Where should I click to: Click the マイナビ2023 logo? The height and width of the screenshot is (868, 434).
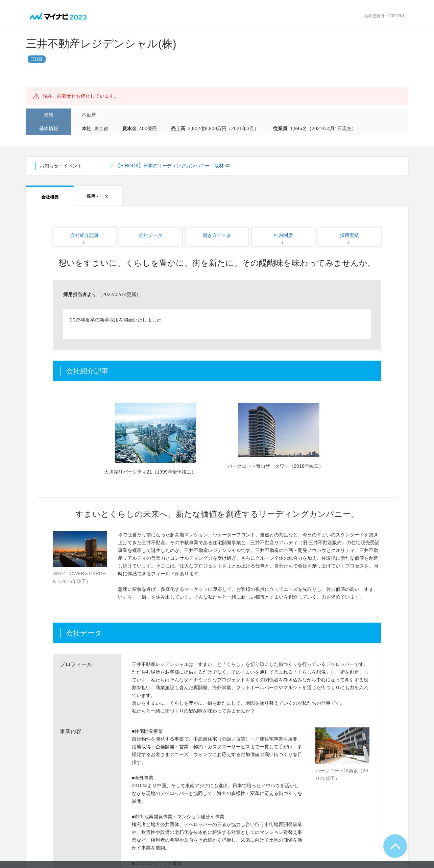(58, 17)
